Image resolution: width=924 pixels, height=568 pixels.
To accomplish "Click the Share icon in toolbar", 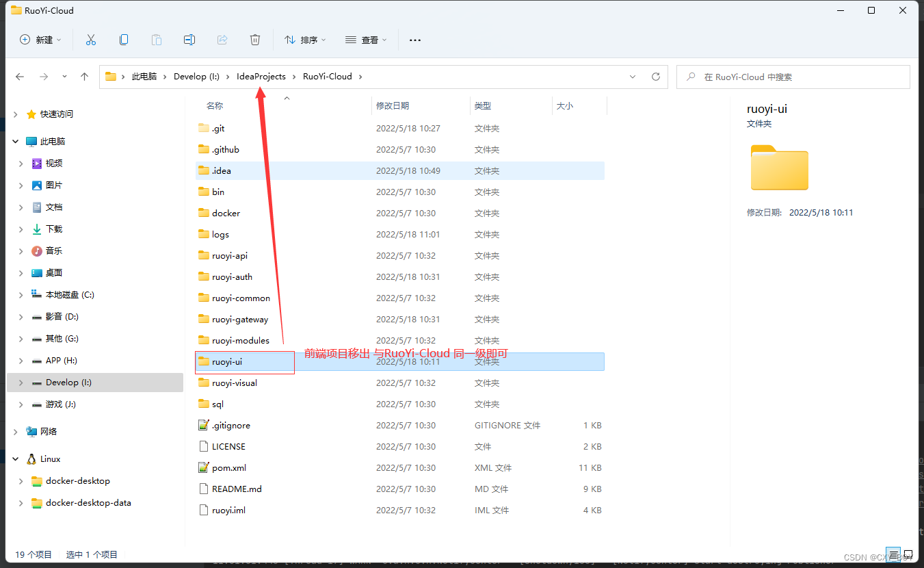I will tap(222, 40).
